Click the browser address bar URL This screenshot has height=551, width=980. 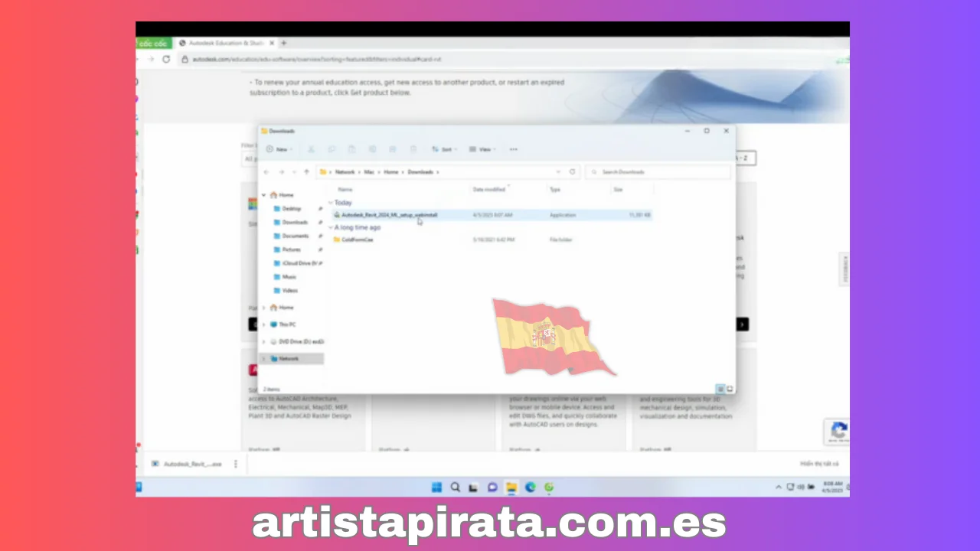click(x=315, y=59)
